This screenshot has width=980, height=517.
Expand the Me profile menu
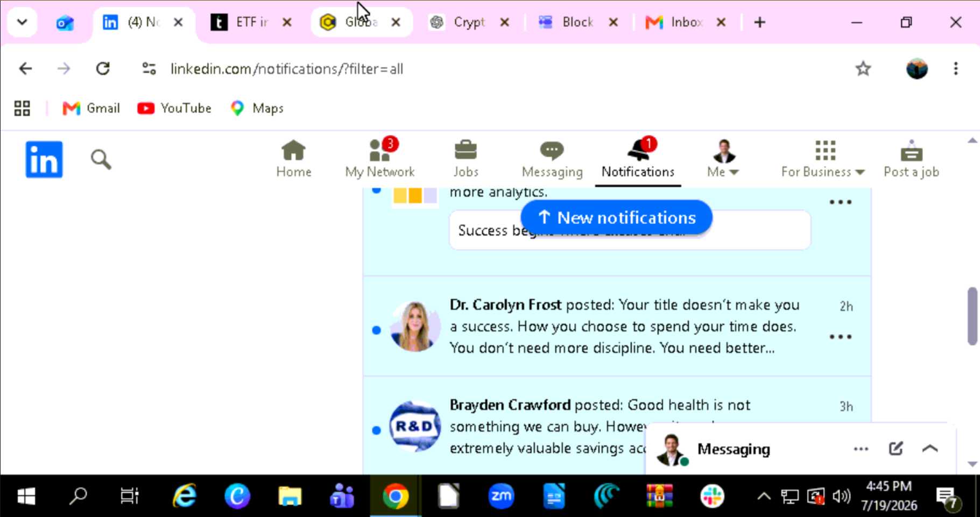click(x=723, y=159)
